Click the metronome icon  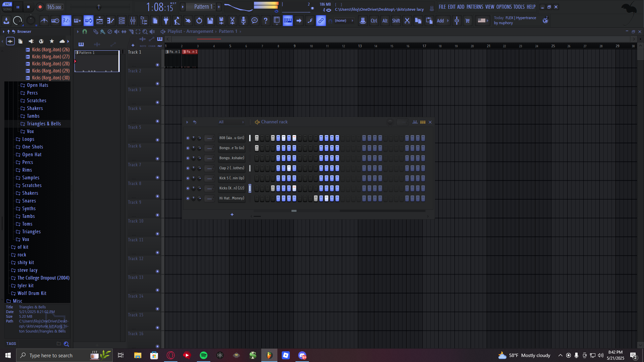point(44,21)
